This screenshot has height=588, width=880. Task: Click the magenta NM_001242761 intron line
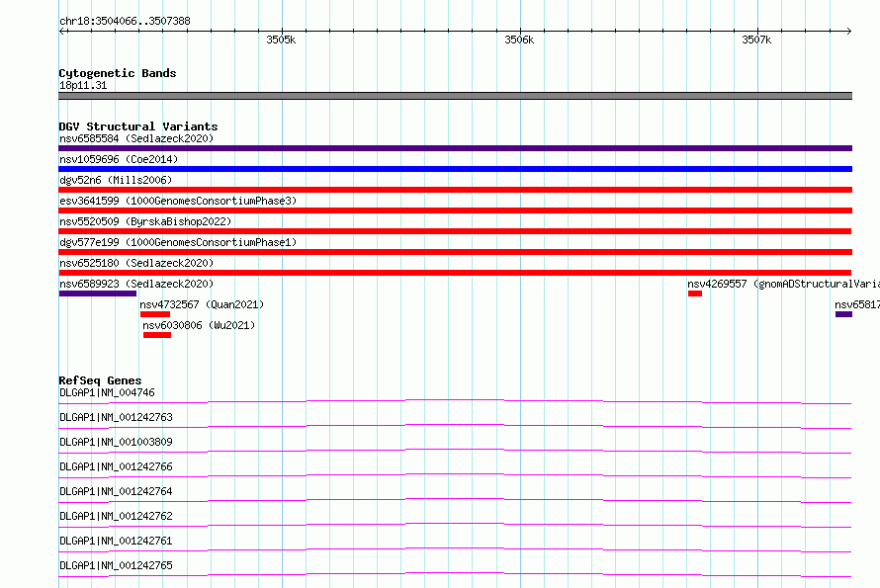[x=455, y=548]
